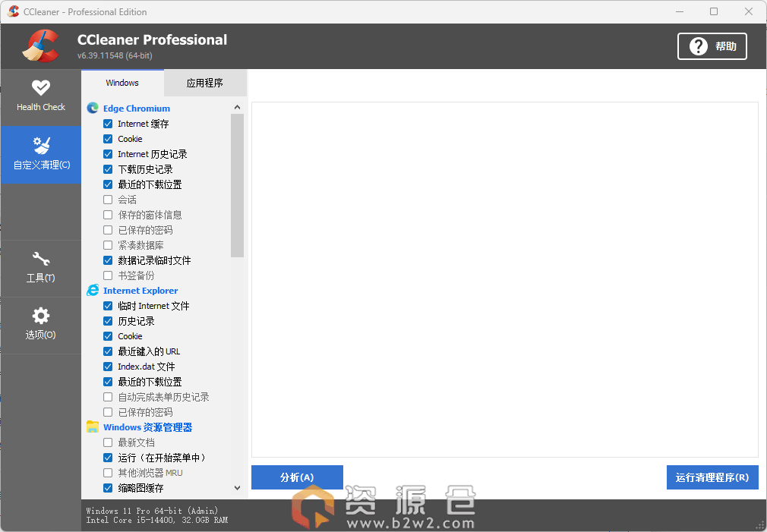Viewport: 767px width, 532px height.
Task: Click the 分析(A) button
Action: [x=297, y=477]
